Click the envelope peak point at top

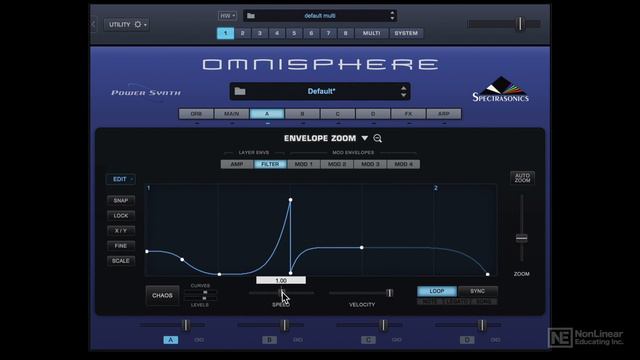pos(290,200)
